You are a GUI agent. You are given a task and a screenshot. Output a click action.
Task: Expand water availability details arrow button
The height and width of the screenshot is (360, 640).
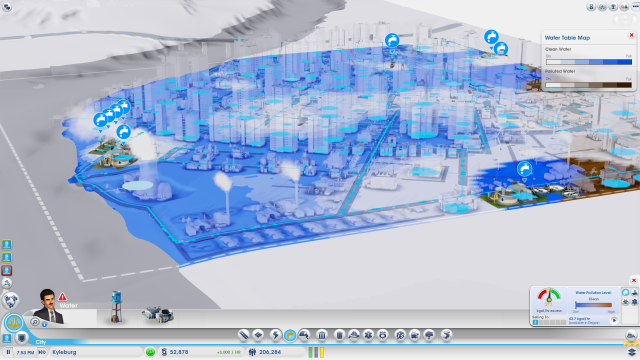[x=614, y=320]
